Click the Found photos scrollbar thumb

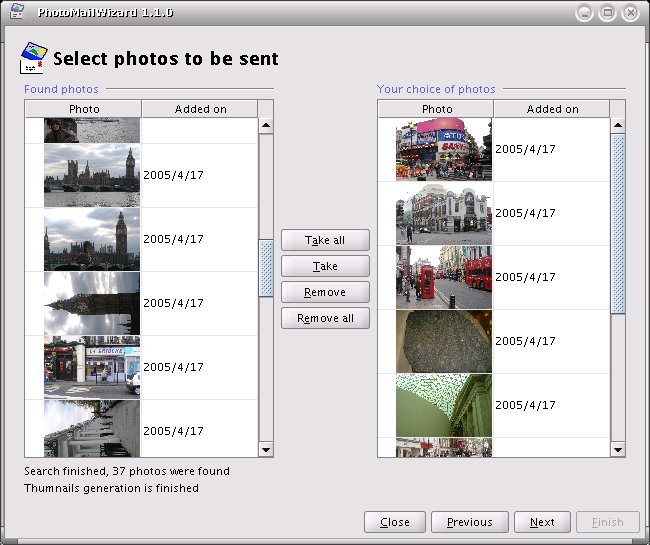(x=266, y=269)
